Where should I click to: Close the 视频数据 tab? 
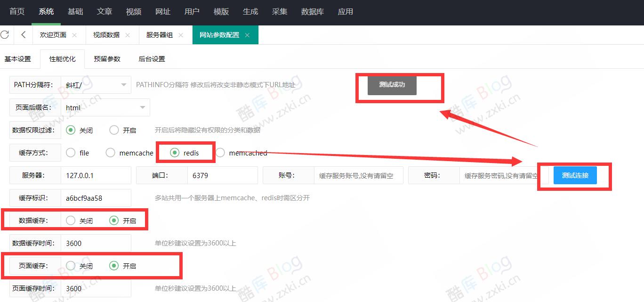pos(127,34)
